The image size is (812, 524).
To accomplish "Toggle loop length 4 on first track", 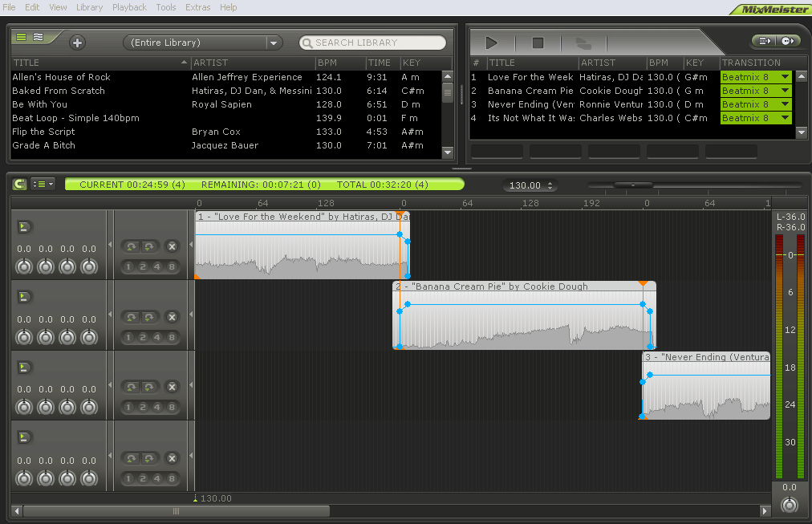I will [x=157, y=267].
